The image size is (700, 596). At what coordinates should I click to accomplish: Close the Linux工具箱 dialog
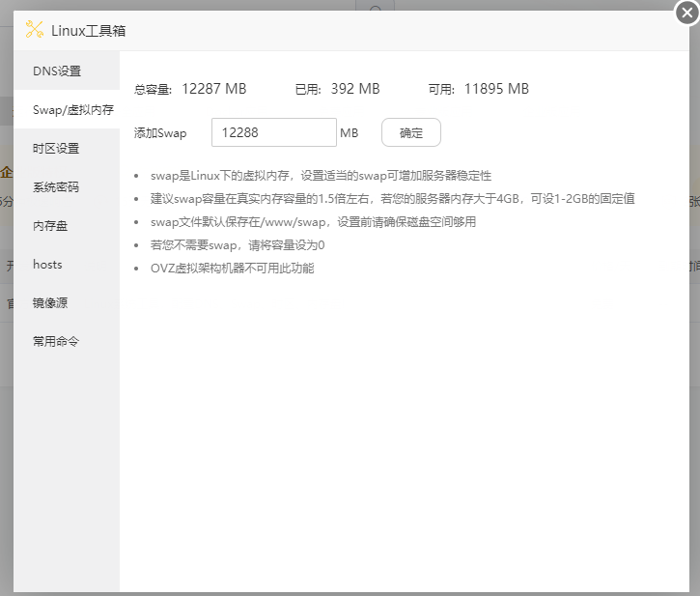(x=687, y=13)
